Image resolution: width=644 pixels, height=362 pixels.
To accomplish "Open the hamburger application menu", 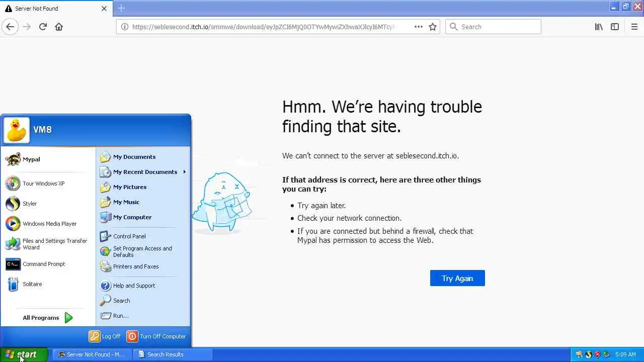I will (634, 27).
